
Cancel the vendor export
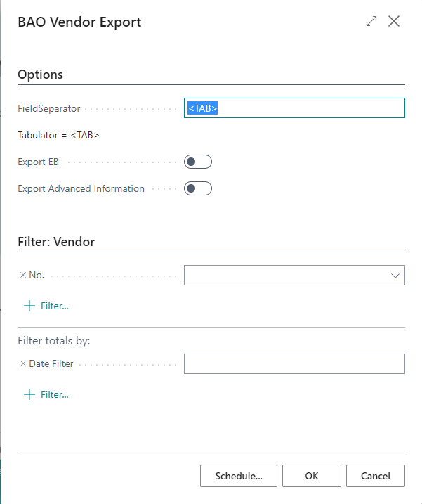click(x=376, y=476)
